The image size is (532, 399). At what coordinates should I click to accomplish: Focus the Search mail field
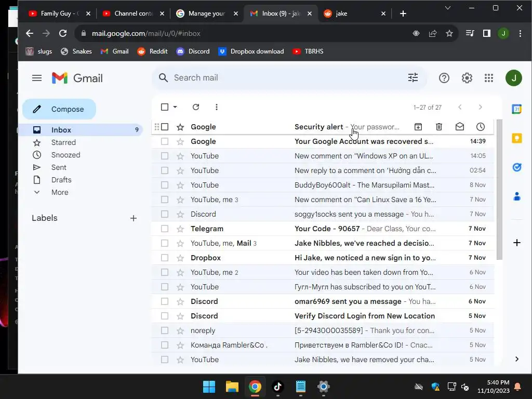pos(288,78)
